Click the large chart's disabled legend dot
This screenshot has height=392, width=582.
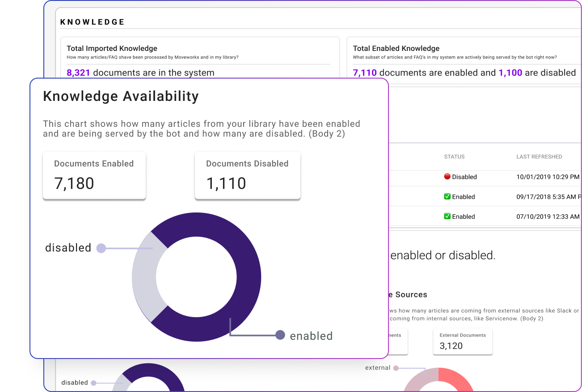pyautogui.click(x=101, y=248)
